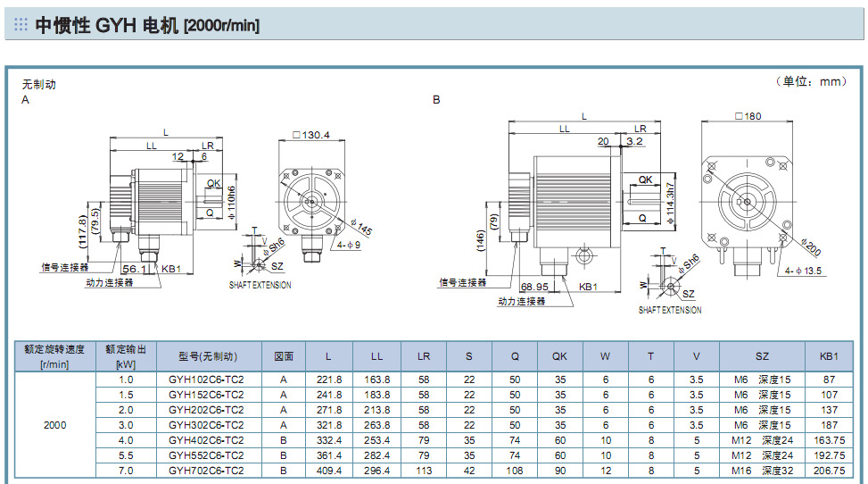Click the LR column header
Screen dimensions: 868x484
click(424, 356)
